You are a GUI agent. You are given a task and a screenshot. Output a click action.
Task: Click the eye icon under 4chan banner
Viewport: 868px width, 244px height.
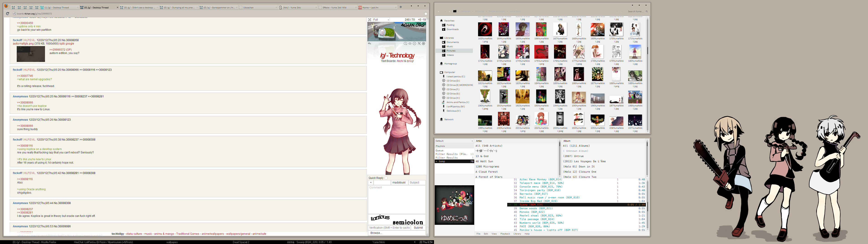(x=410, y=43)
